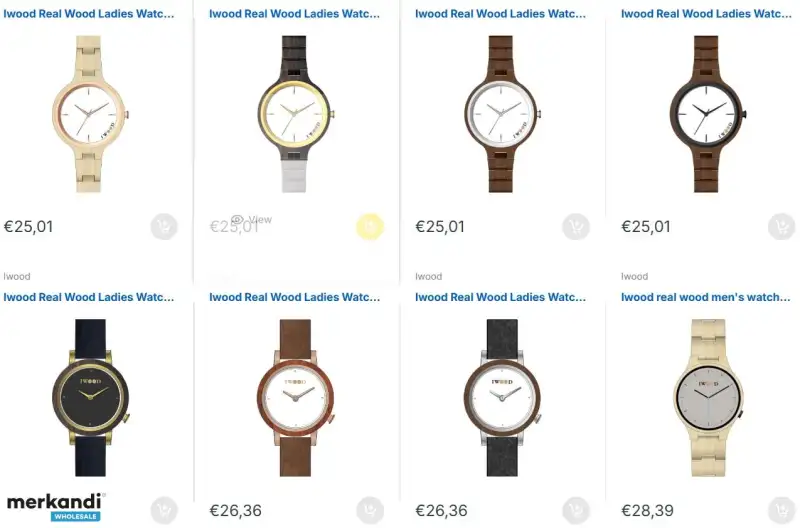800x528 pixels.
Task: Open the merkandi wholesale logo
Action: point(55,507)
